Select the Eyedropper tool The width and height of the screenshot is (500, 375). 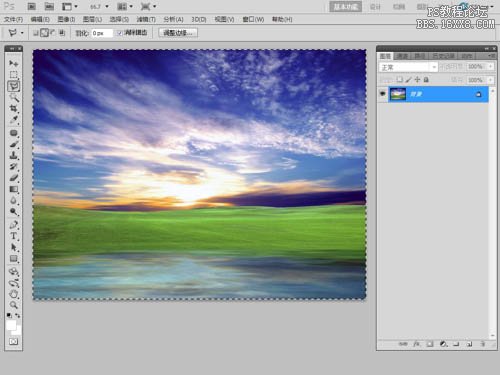coord(14,119)
